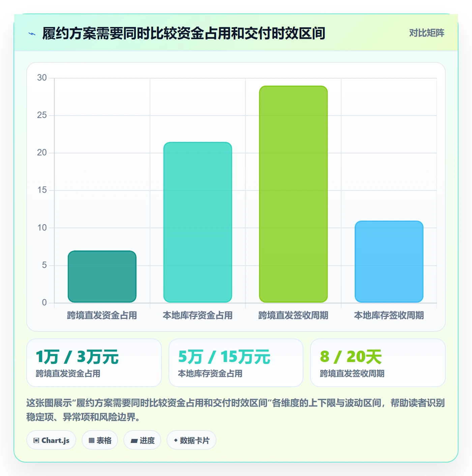Screen dimensions: 472x476
Task: Click the y-axis value 0
Action: click(x=44, y=303)
